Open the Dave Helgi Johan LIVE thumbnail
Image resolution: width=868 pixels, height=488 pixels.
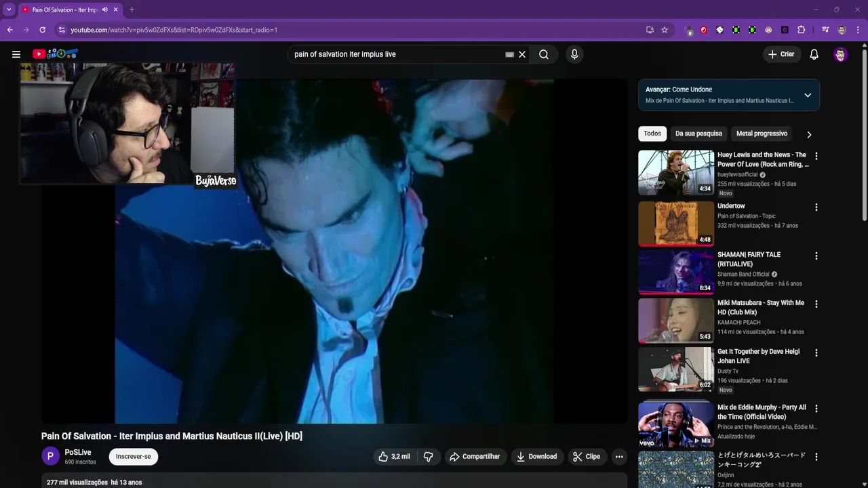pos(676,369)
